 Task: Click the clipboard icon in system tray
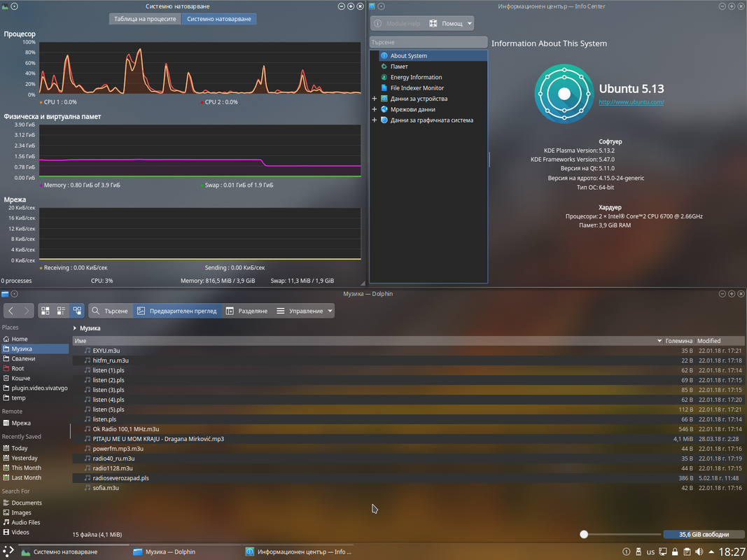687,552
